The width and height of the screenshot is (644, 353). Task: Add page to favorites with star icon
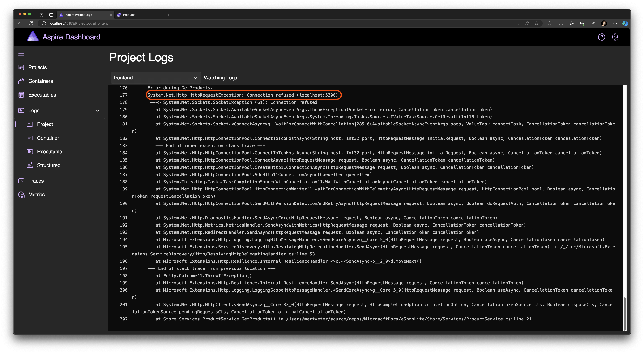pos(537,23)
